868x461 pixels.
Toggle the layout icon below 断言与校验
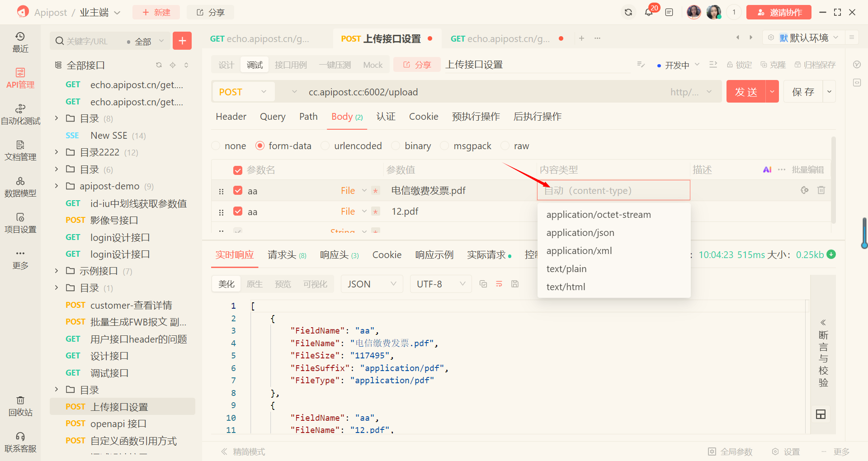(x=821, y=414)
